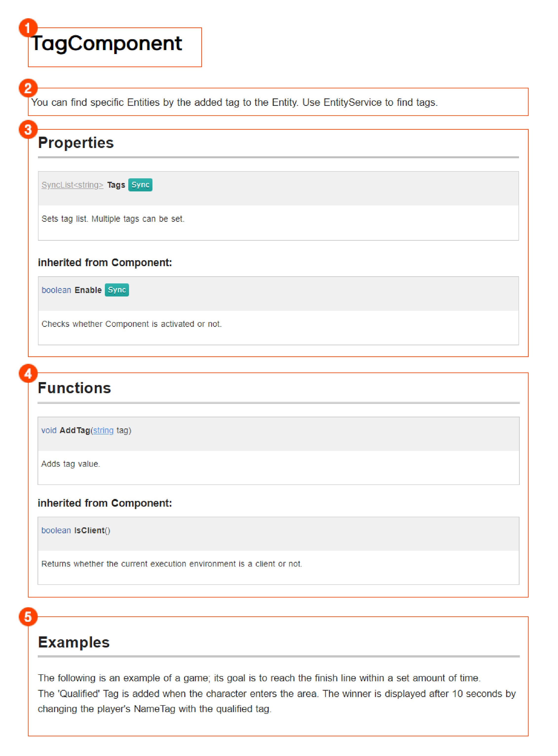Click the orange number 2 marker badge
Image resolution: width=558 pixels, height=756 pixels.
point(28,89)
